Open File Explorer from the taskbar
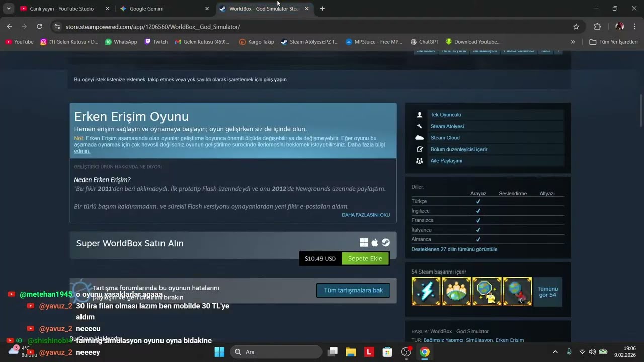The height and width of the screenshot is (362, 644). click(351, 352)
